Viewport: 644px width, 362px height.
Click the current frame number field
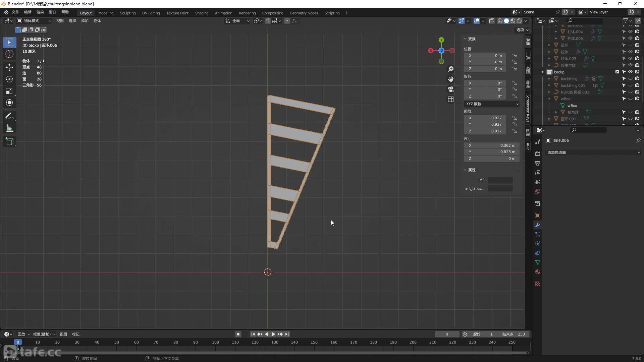[447, 334]
